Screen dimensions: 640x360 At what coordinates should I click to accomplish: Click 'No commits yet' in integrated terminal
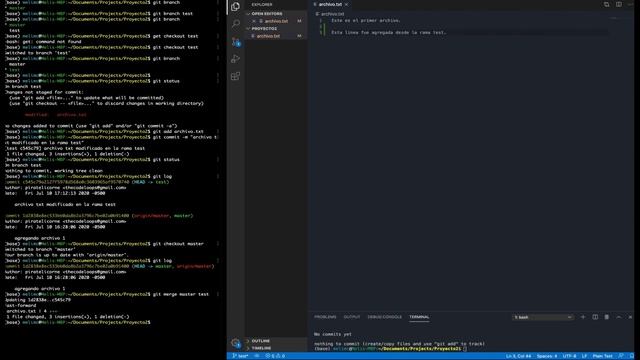(333, 334)
